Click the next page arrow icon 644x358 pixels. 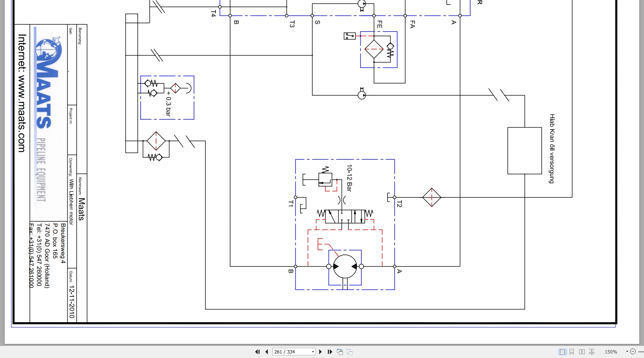coord(320,352)
